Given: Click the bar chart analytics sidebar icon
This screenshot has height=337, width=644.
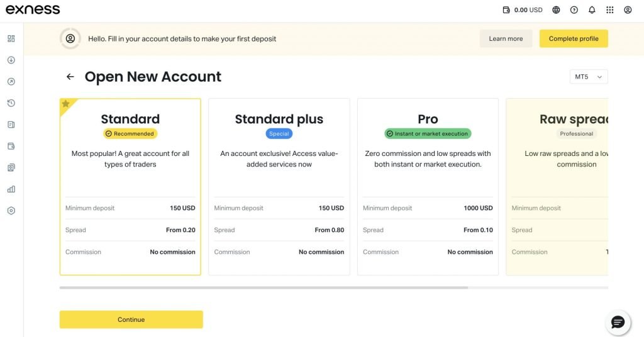Looking at the screenshot, I should coord(11,189).
